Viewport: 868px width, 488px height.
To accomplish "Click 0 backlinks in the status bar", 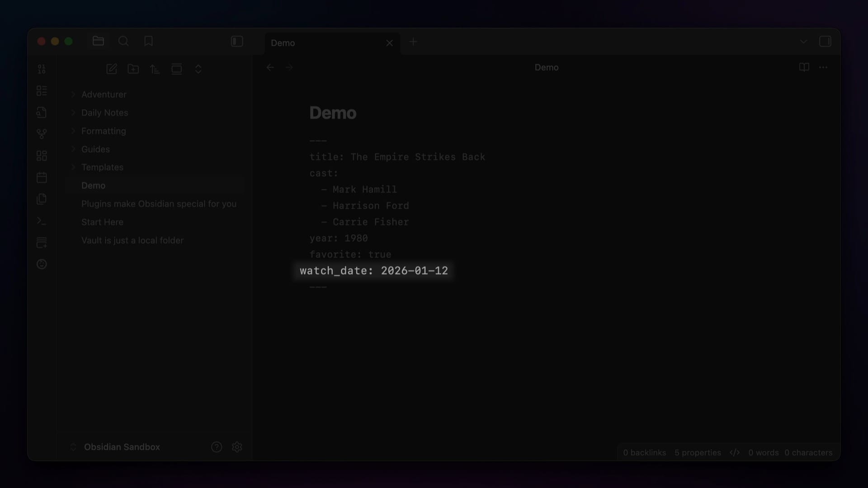I will [x=644, y=453].
